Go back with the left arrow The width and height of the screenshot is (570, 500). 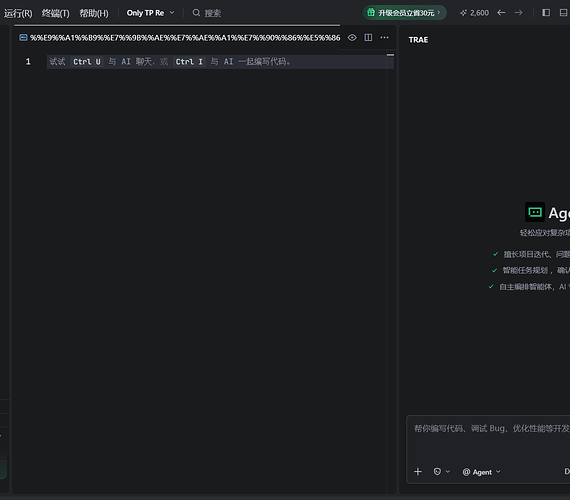point(501,13)
